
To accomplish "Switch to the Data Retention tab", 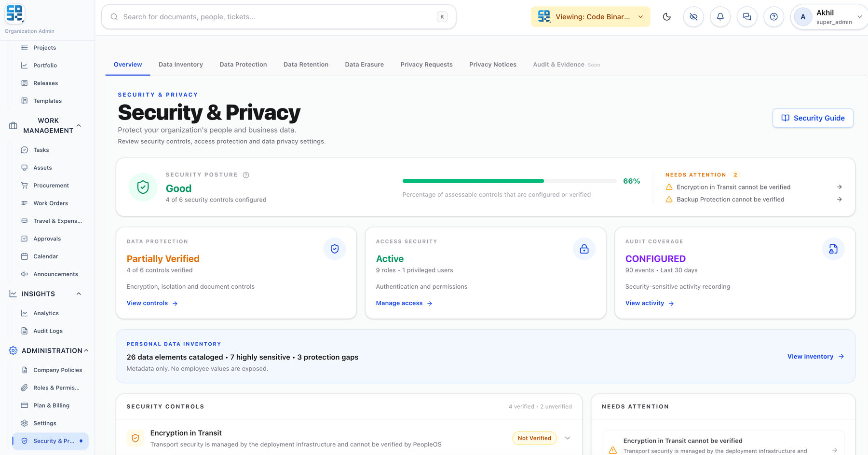I will pos(306,65).
